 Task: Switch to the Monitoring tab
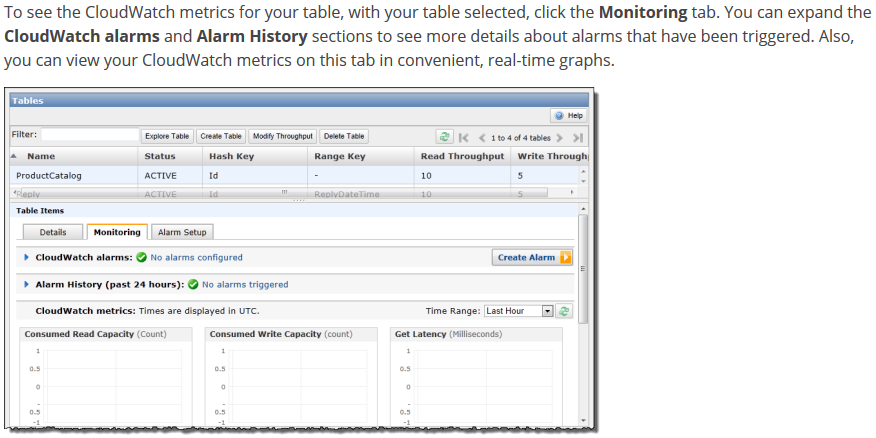[117, 232]
